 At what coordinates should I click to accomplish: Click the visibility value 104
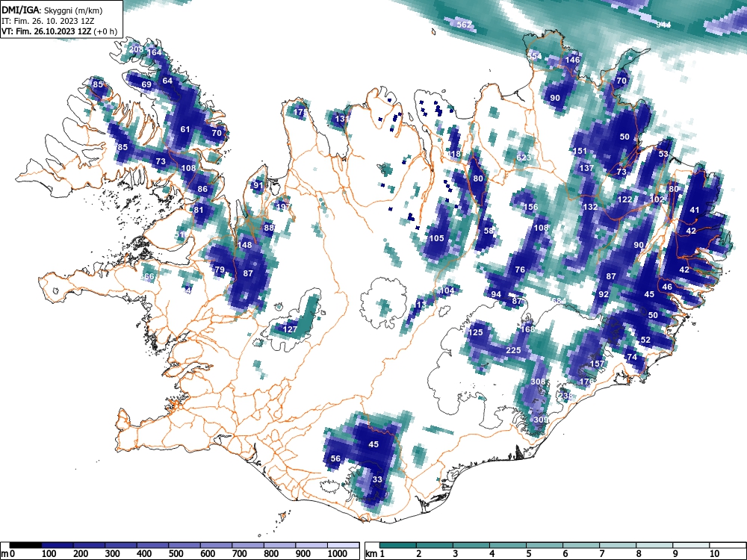pyautogui.click(x=447, y=290)
